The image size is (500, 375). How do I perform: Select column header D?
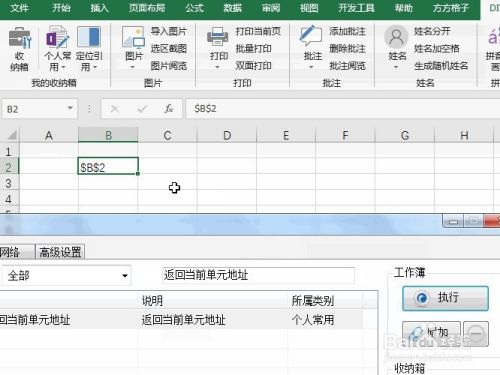tap(227, 135)
